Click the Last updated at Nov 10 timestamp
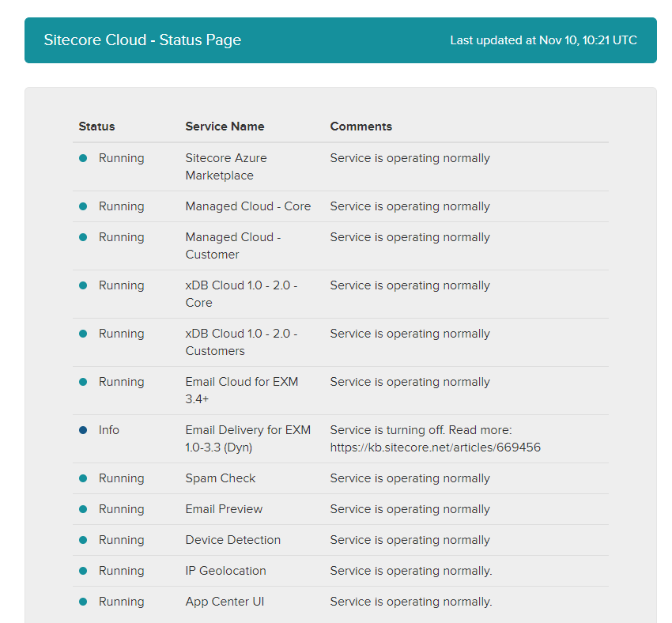 (543, 40)
